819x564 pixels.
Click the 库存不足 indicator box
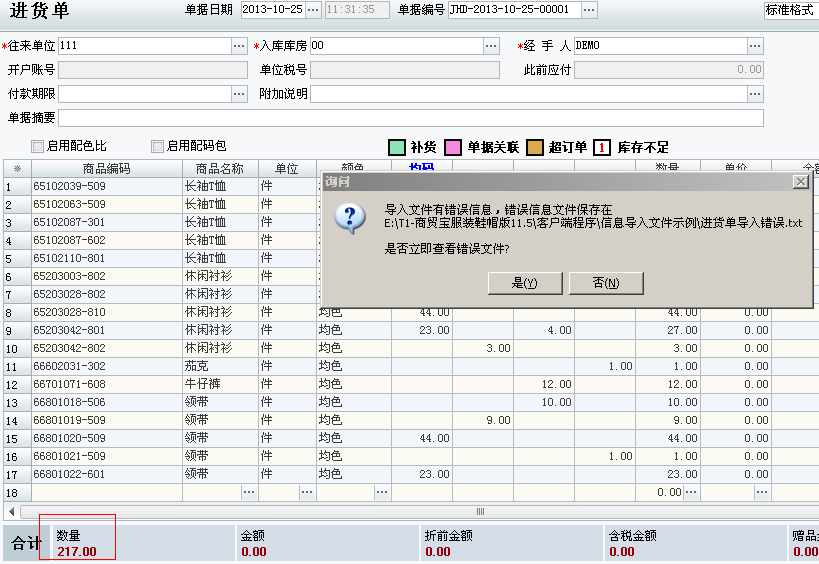602,147
